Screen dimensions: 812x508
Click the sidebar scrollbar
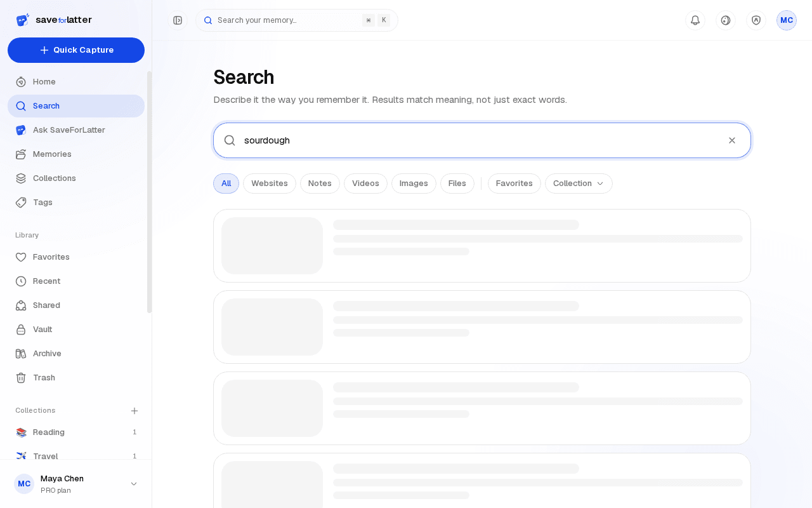pyautogui.click(x=150, y=192)
